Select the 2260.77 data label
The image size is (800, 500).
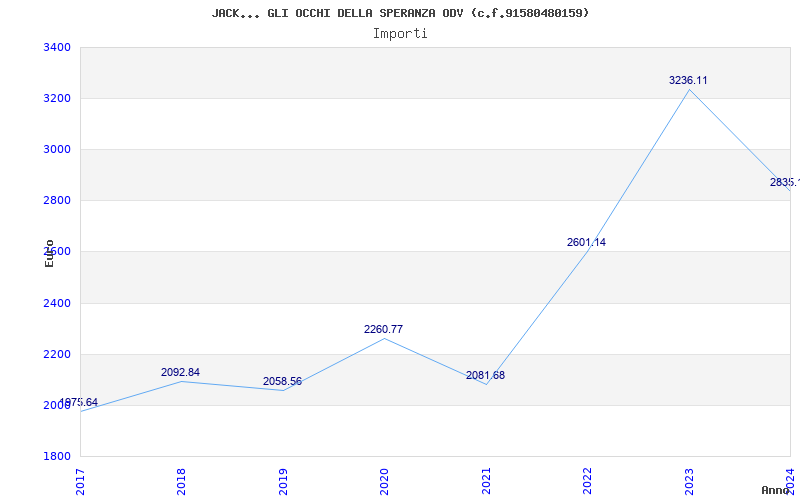383,329
